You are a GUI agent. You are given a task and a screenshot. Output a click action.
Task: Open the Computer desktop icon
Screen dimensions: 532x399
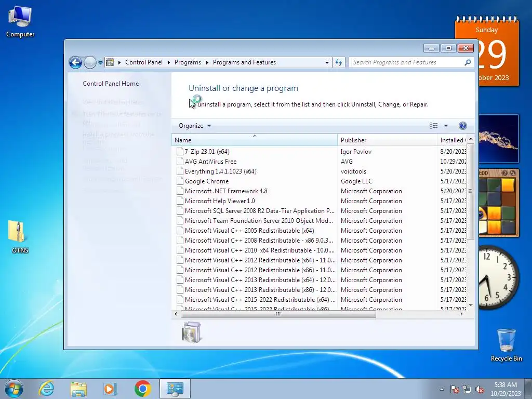20,22
